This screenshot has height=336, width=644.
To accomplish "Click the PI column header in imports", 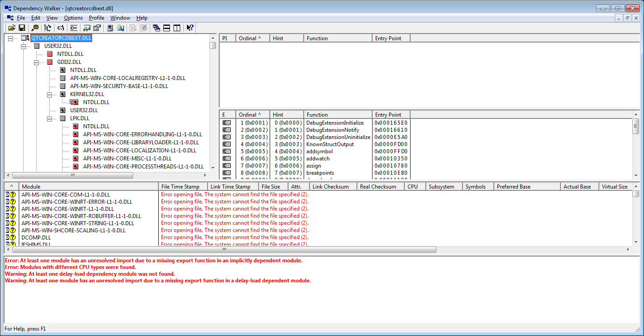I will click(x=227, y=38).
